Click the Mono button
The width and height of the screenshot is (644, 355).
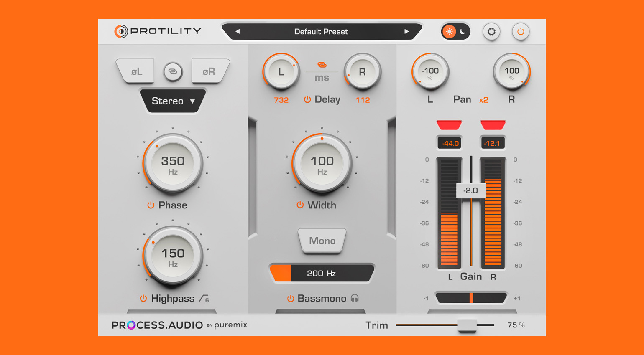click(322, 241)
